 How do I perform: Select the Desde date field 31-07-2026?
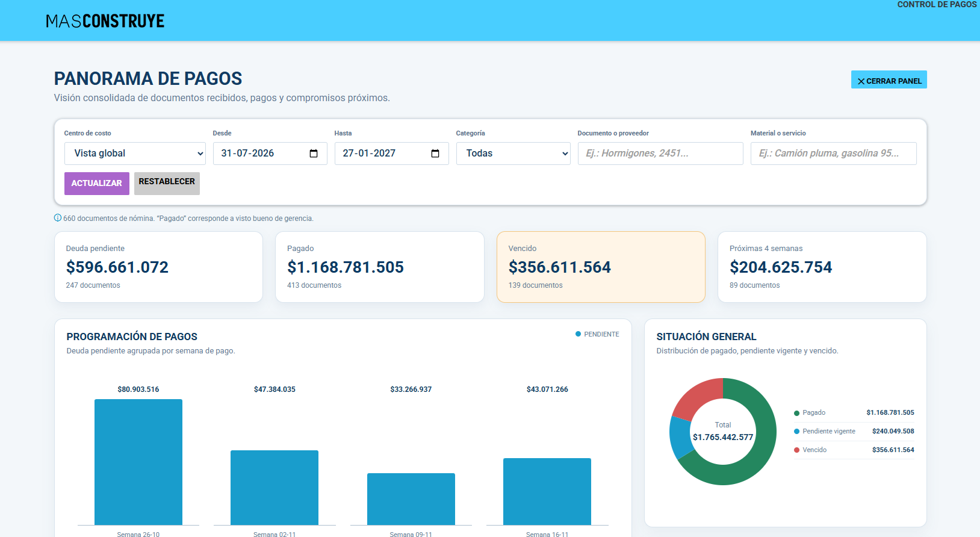coord(270,154)
